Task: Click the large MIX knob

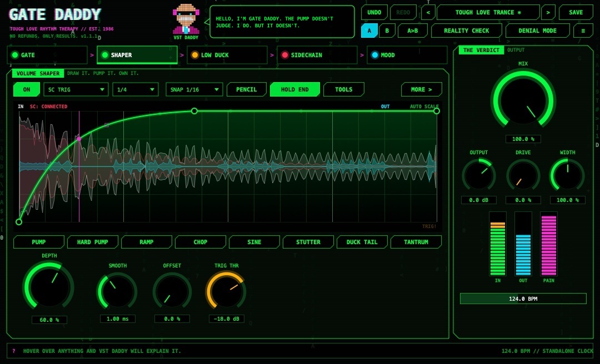Action: [x=523, y=100]
